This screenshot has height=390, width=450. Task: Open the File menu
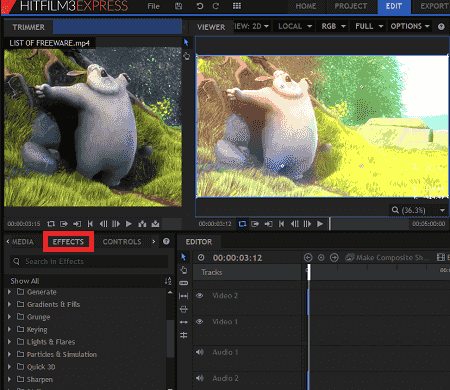click(x=153, y=6)
